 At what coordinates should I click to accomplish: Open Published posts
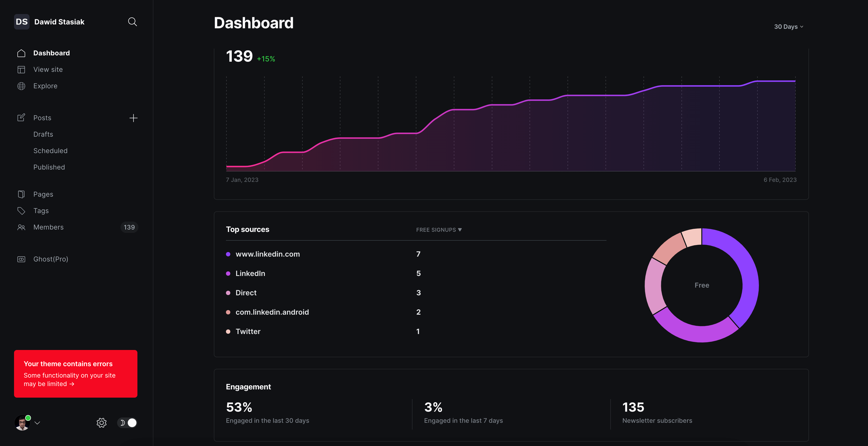49,167
